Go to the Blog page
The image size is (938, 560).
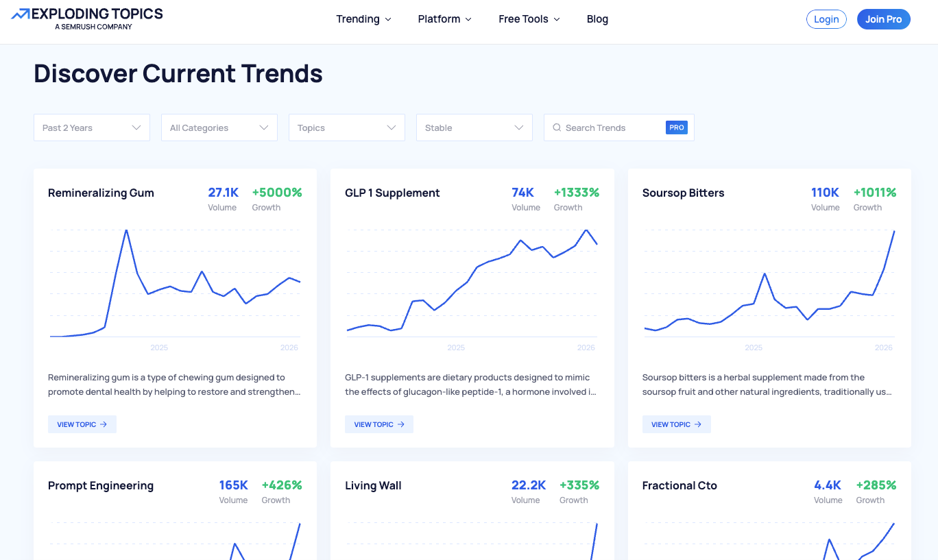[x=597, y=19]
